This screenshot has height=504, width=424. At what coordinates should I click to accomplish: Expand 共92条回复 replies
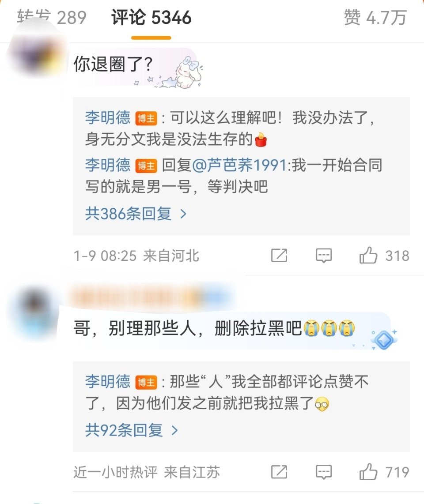tap(131, 430)
